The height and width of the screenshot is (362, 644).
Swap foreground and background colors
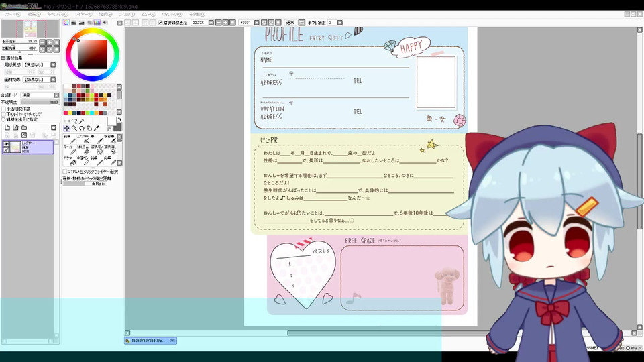click(x=119, y=119)
